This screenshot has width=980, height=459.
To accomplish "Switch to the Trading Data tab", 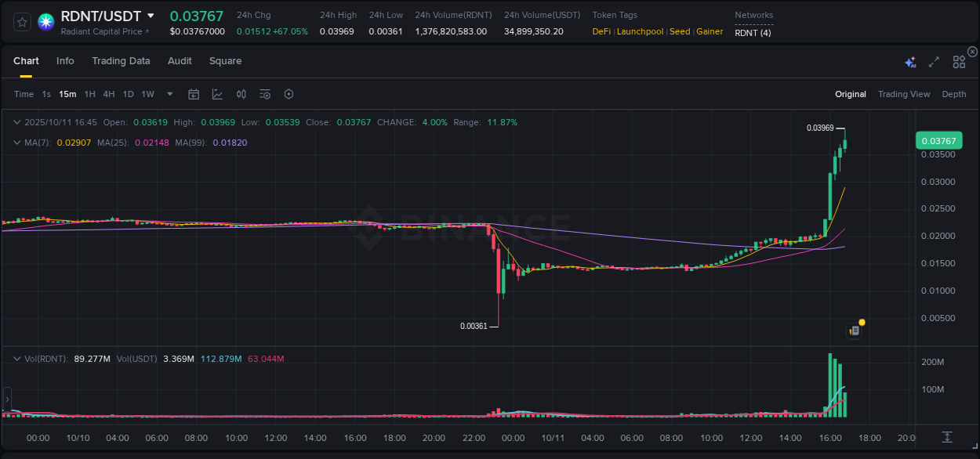I will 121,61.
